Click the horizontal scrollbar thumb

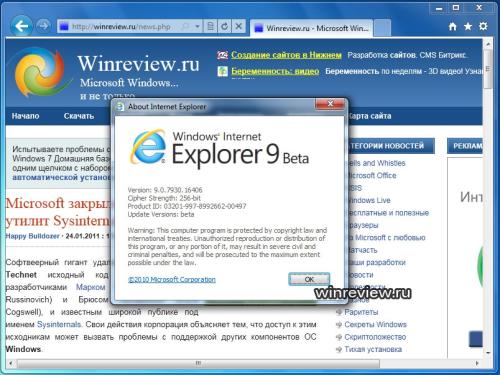[x=198, y=363]
